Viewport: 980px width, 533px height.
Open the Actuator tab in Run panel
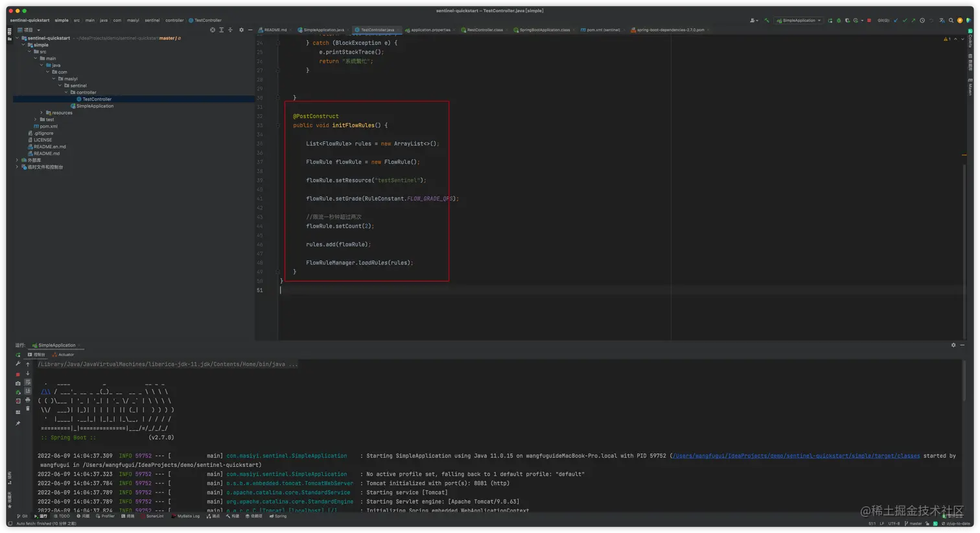64,355
